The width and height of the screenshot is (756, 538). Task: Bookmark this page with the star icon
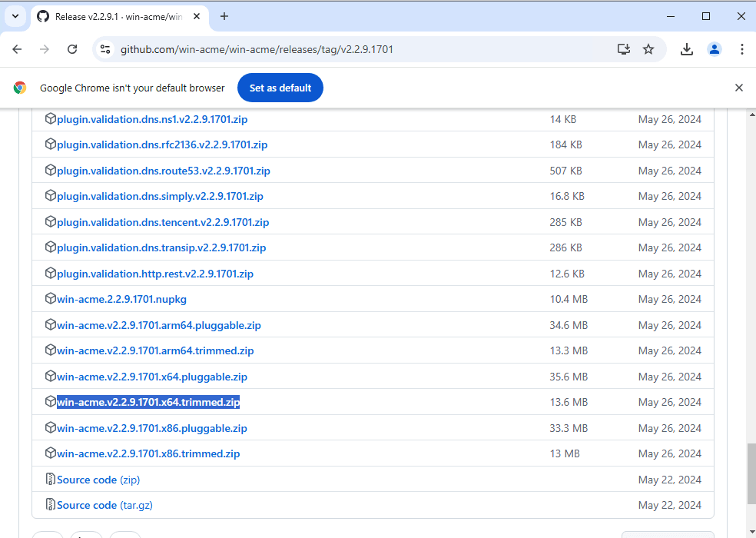(x=648, y=49)
